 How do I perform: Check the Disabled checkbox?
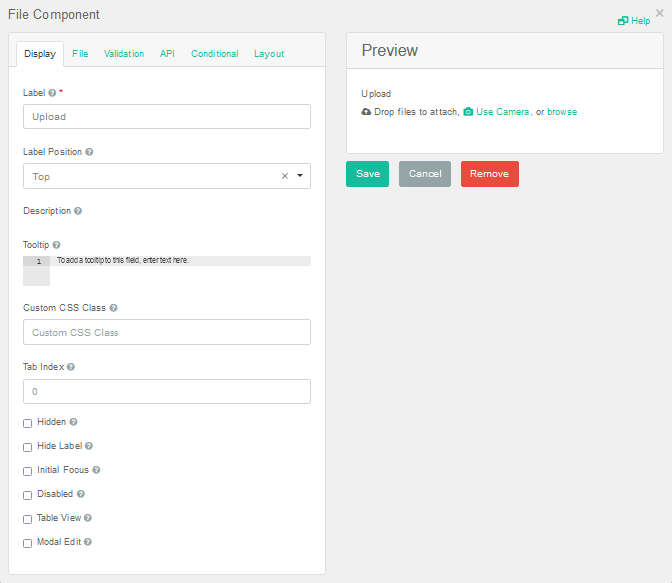(28, 495)
